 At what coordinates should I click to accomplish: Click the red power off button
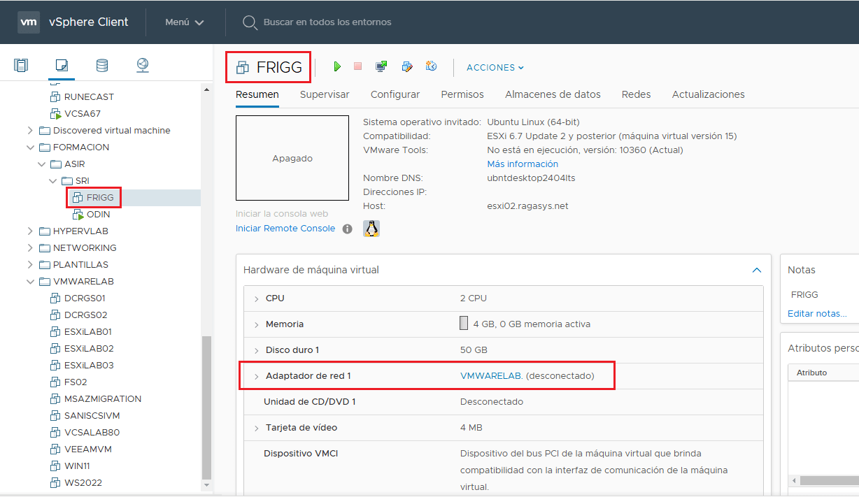pyautogui.click(x=357, y=66)
